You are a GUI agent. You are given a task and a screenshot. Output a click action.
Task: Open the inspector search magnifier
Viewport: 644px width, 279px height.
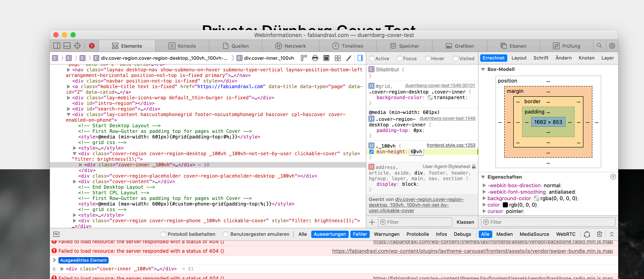click(599, 46)
